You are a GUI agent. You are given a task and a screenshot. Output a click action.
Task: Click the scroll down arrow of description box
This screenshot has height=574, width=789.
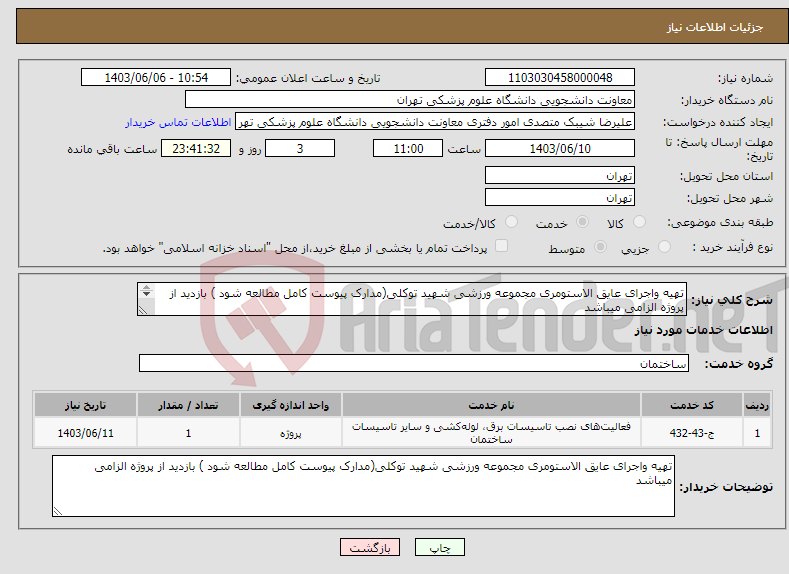click(x=146, y=294)
